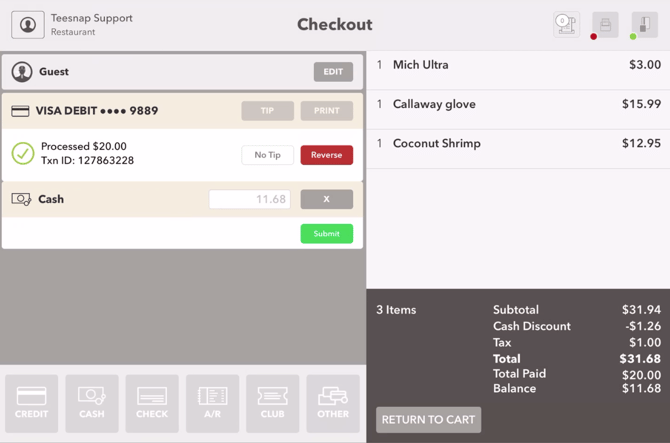Click the Coconut Shrimp price $12.95
Viewport: 670px width, 443px height.
641,144
